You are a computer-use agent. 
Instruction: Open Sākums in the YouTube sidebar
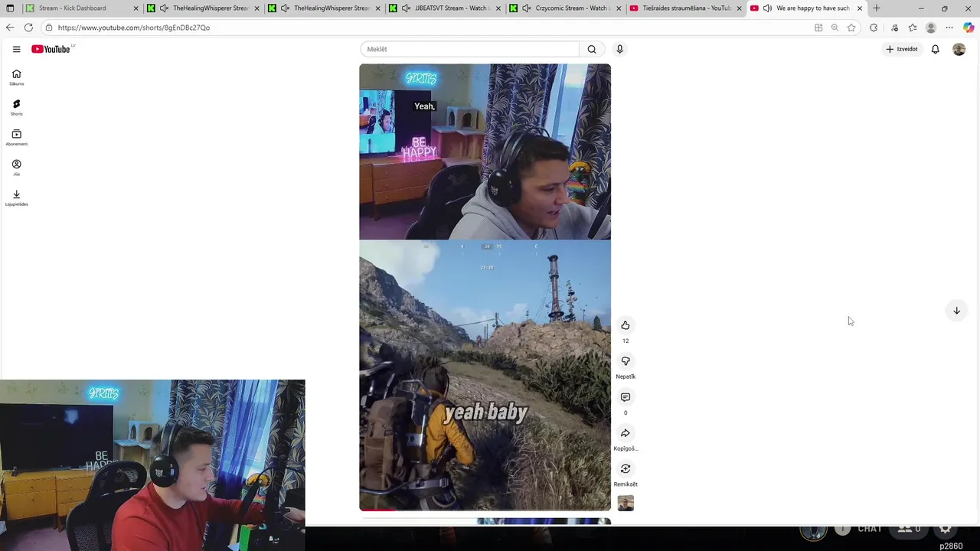click(16, 77)
